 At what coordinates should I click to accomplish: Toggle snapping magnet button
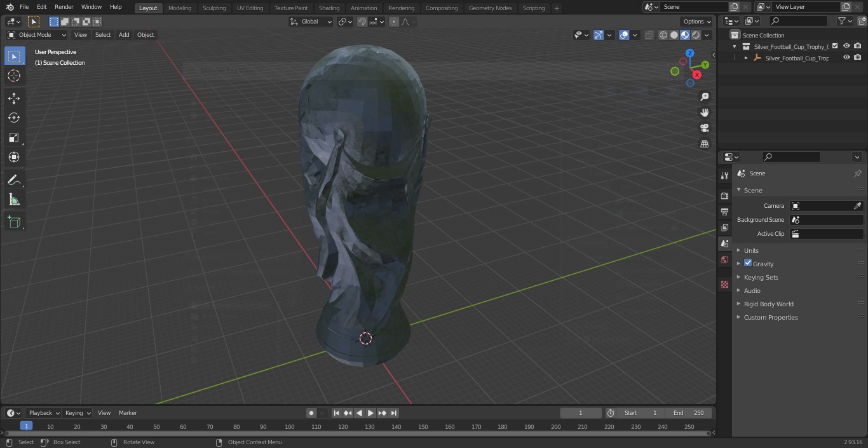point(362,22)
